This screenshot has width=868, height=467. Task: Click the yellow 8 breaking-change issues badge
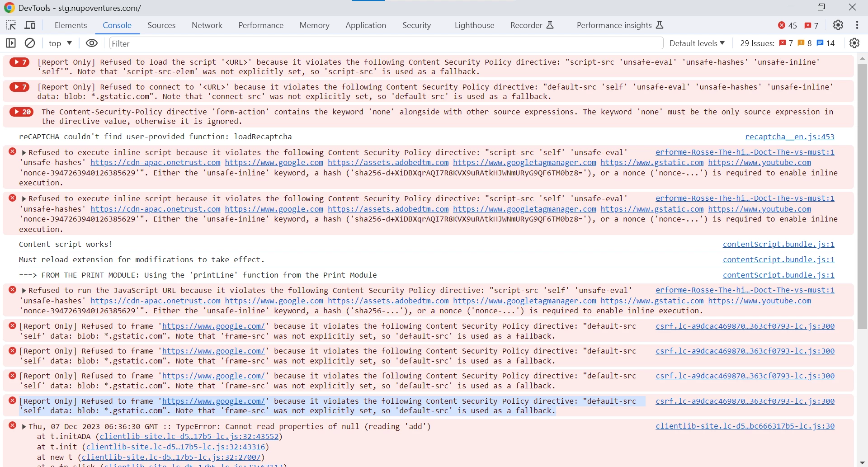click(x=805, y=43)
